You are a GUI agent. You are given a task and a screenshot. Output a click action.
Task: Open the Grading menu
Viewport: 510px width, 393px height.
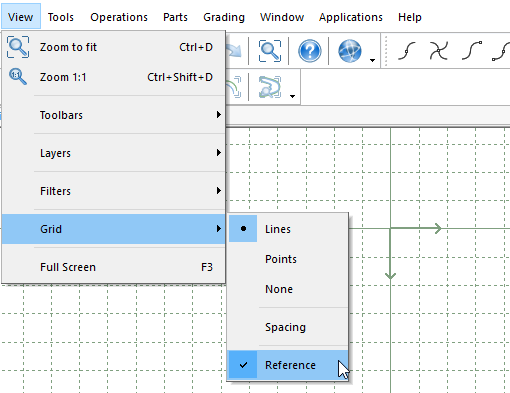click(224, 17)
